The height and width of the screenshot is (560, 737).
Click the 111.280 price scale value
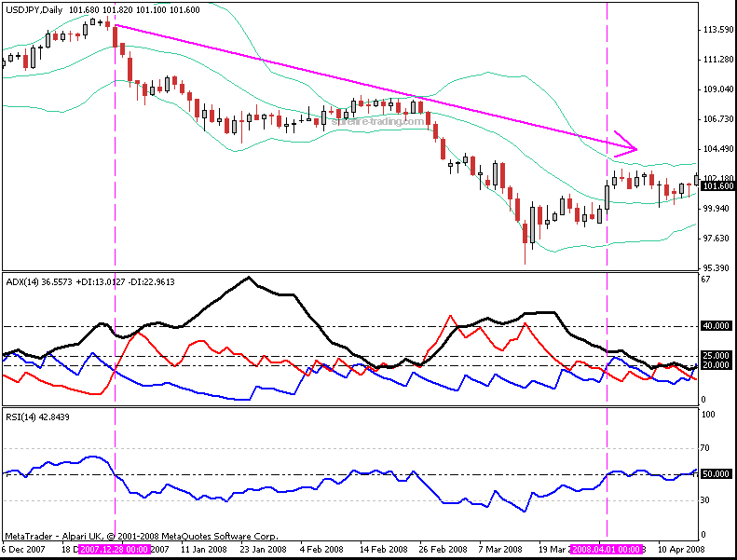pyautogui.click(x=718, y=60)
